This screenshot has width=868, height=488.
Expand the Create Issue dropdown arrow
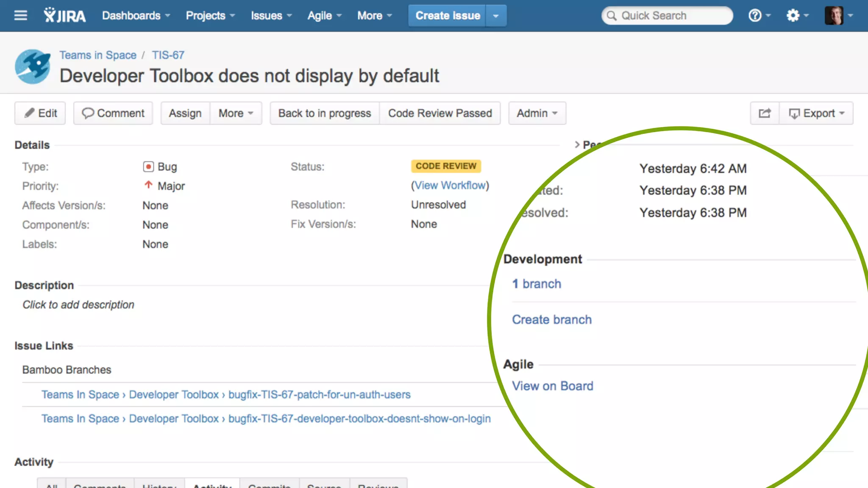click(495, 16)
